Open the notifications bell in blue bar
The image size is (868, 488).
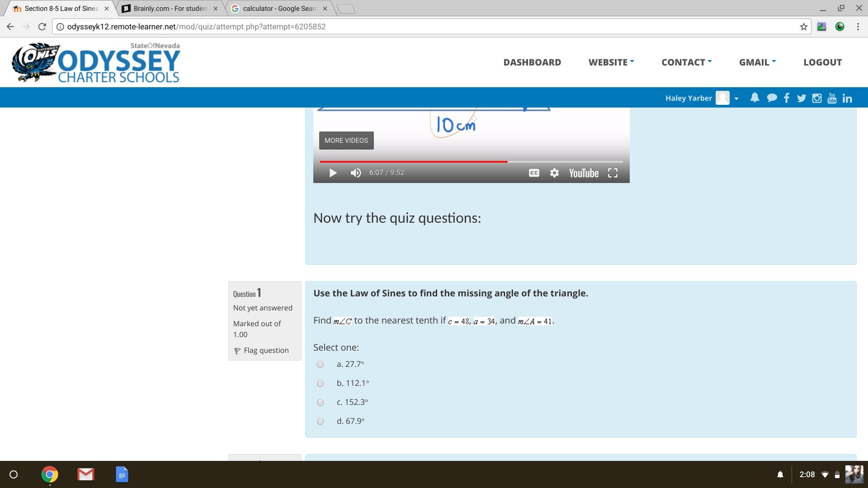(754, 98)
